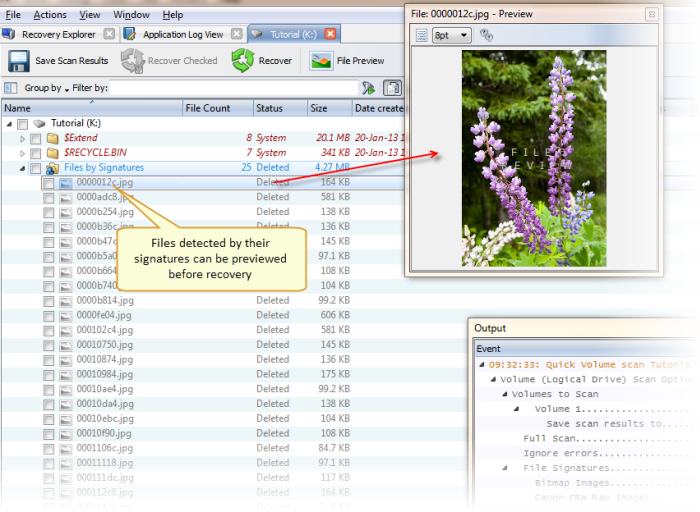This screenshot has height=512, width=700.
Task: Open the Actions menu
Action: click(50, 15)
